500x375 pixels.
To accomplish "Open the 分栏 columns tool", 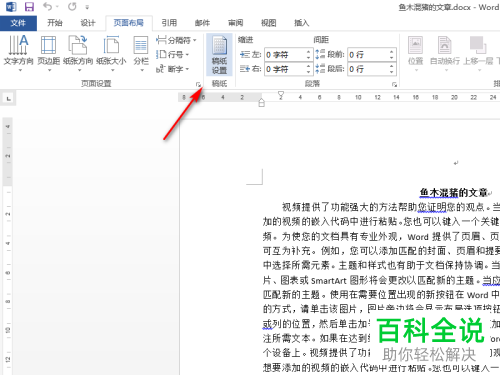I will pos(141,53).
